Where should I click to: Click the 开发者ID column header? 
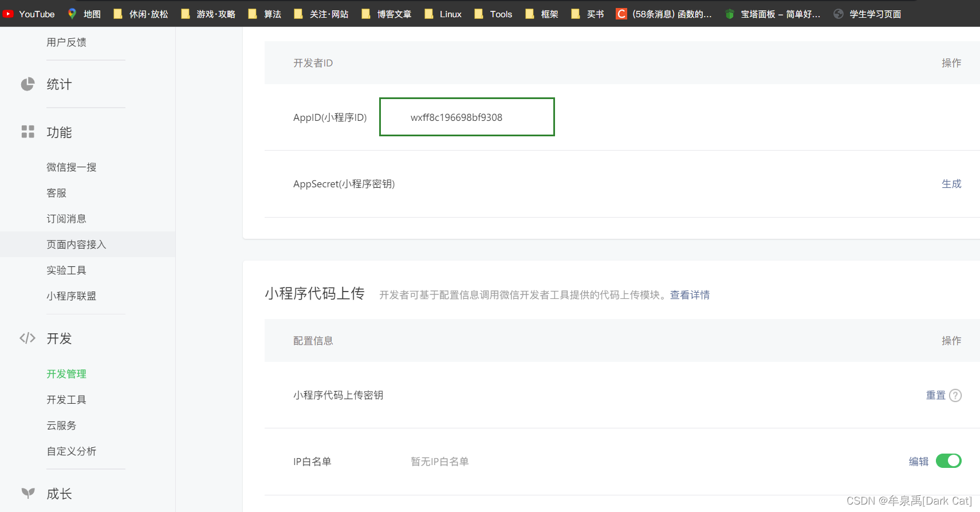coord(313,63)
